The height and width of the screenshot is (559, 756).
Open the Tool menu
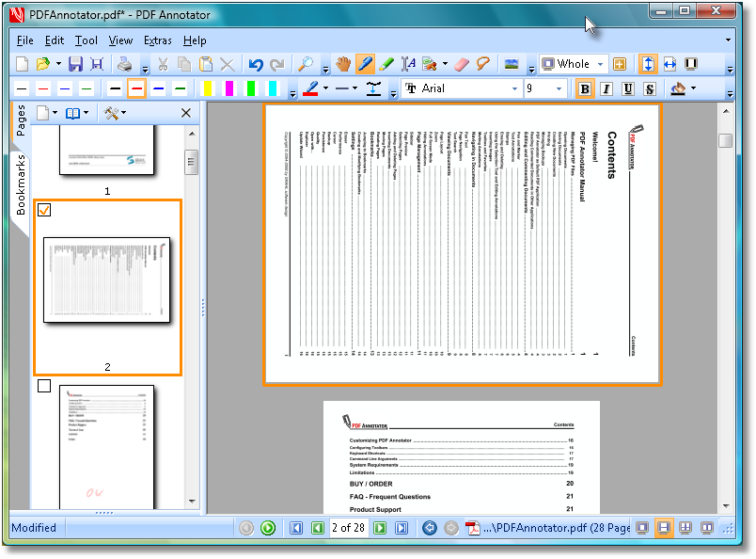click(86, 40)
